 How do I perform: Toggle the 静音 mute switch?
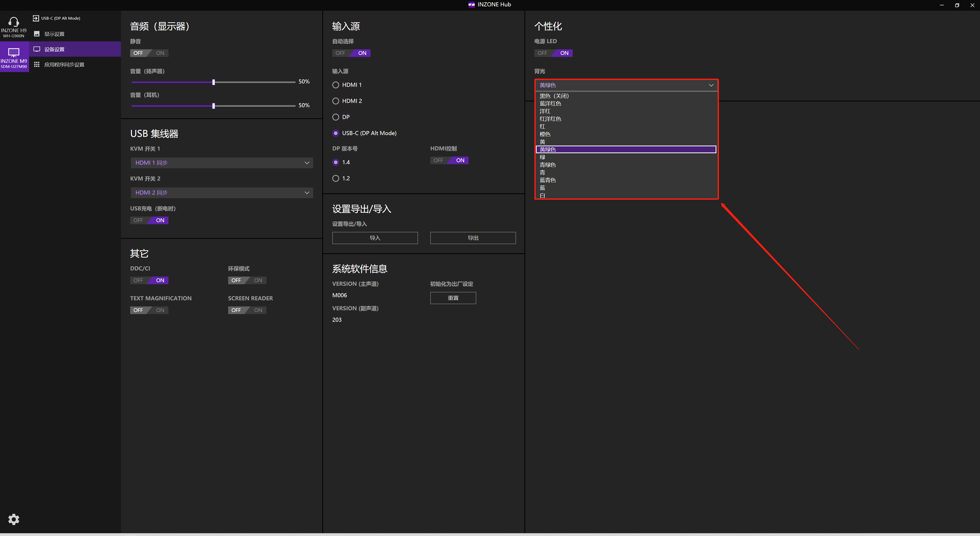(x=149, y=53)
